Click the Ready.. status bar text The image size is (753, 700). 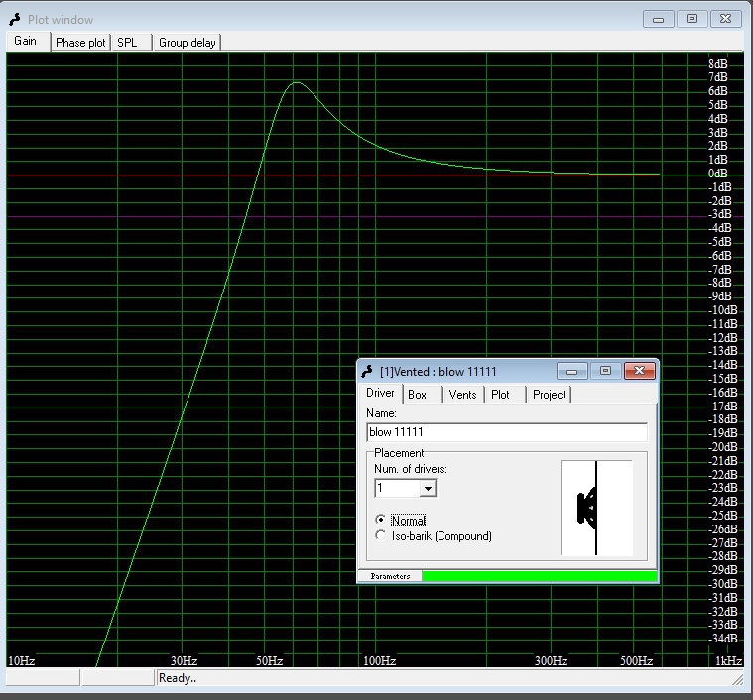click(x=178, y=678)
